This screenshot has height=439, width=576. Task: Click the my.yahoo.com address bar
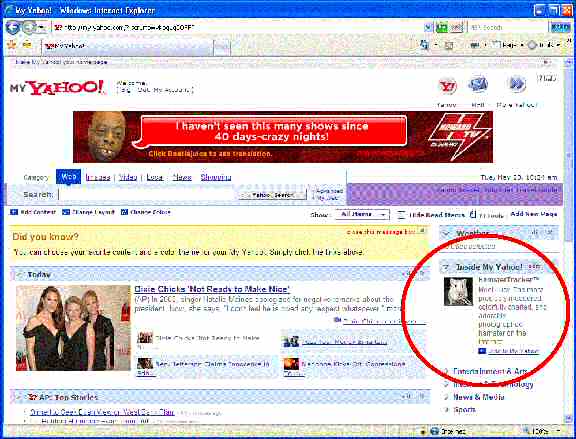coord(238,28)
